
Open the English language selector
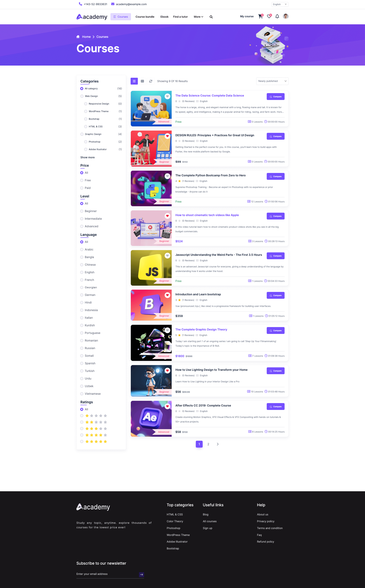pyautogui.click(x=280, y=4)
